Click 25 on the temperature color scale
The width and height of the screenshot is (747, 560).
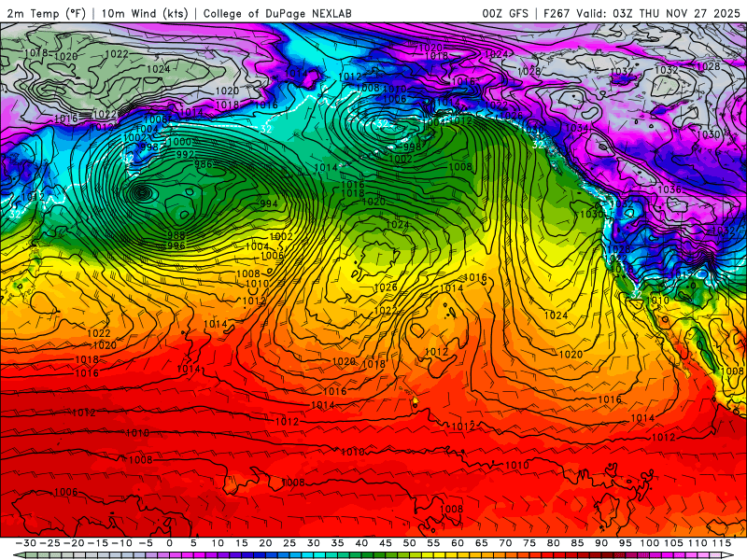point(289,543)
